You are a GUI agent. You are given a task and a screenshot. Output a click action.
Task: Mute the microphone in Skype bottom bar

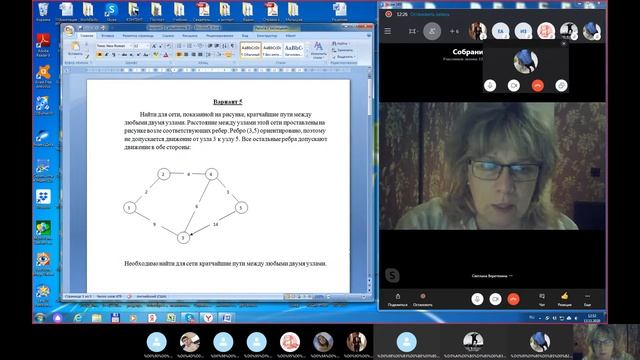477,299
